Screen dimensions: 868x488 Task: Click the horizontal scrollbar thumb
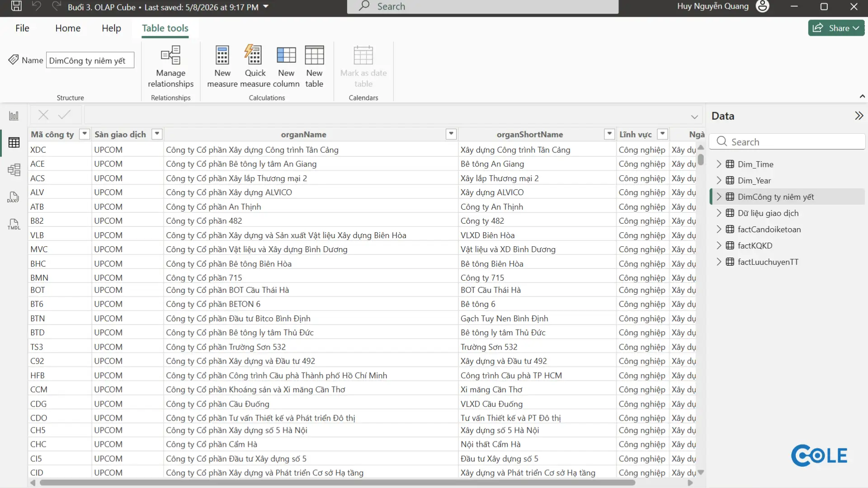[x=337, y=483]
